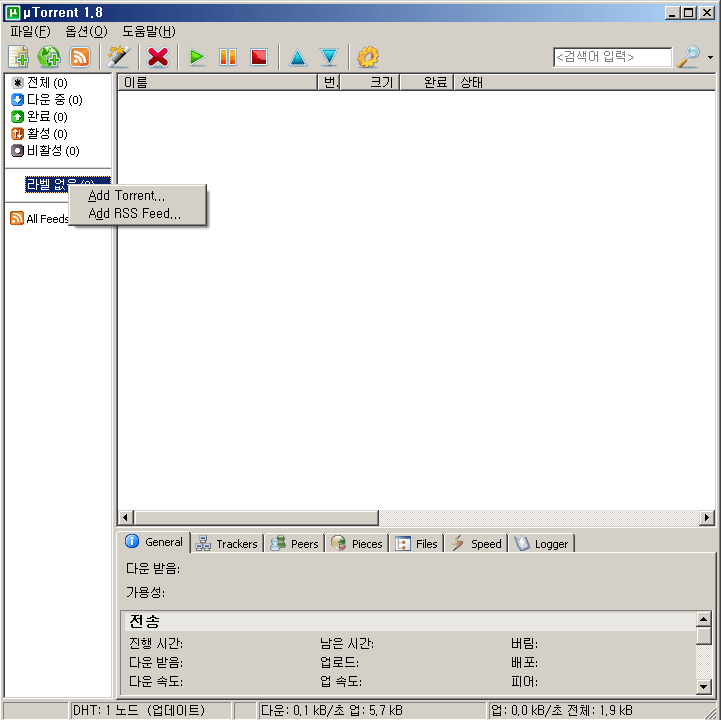Select the 라벨 없음 label item
Screen dimensions: 721x720
(67, 184)
